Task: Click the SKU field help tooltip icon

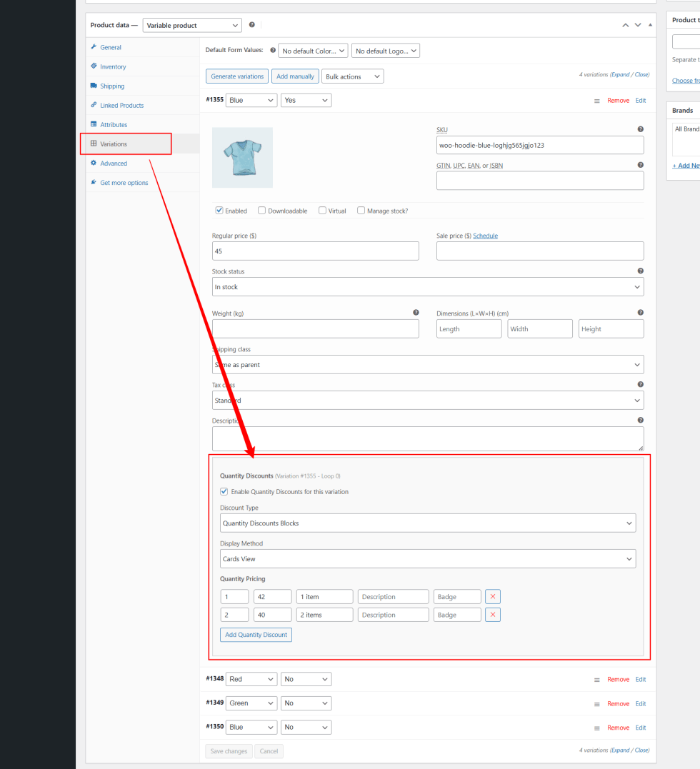Action: click(x=640, y=129)
